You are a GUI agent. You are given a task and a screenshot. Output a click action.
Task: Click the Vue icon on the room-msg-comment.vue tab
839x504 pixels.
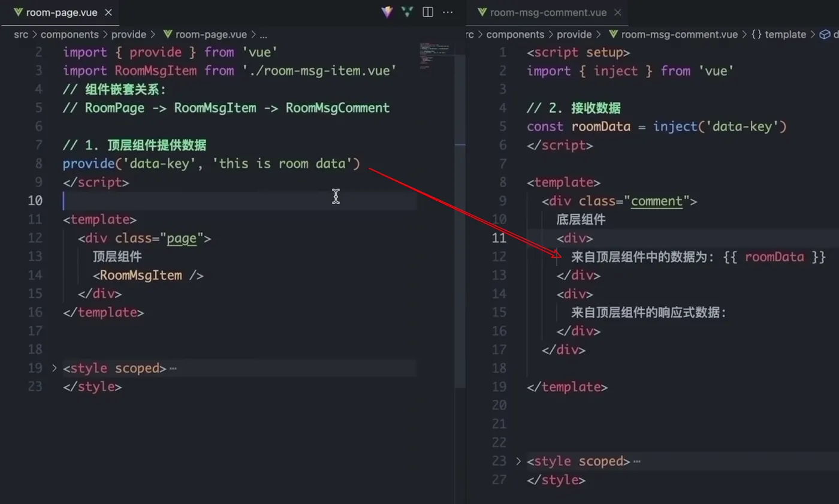pyautogui.click(x=482, y=12)
